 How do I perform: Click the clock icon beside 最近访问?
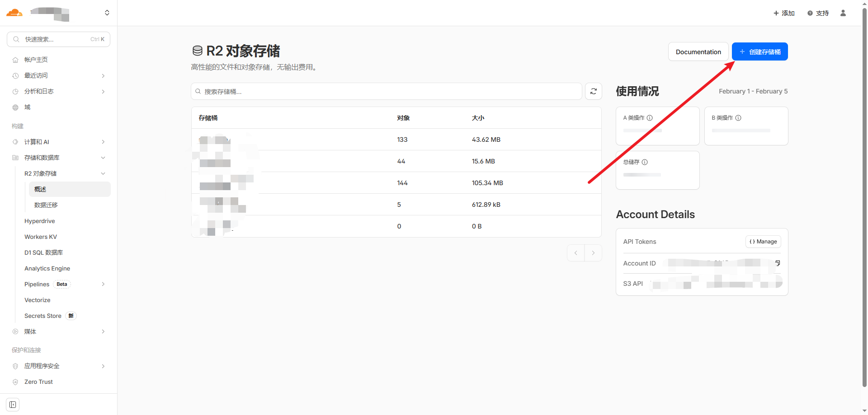(x=15, y=75)
